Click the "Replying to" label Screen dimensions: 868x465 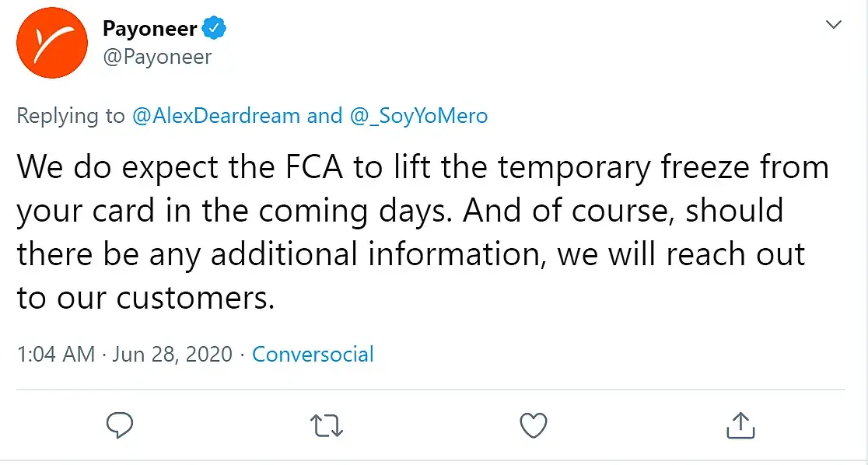point(70,116)
